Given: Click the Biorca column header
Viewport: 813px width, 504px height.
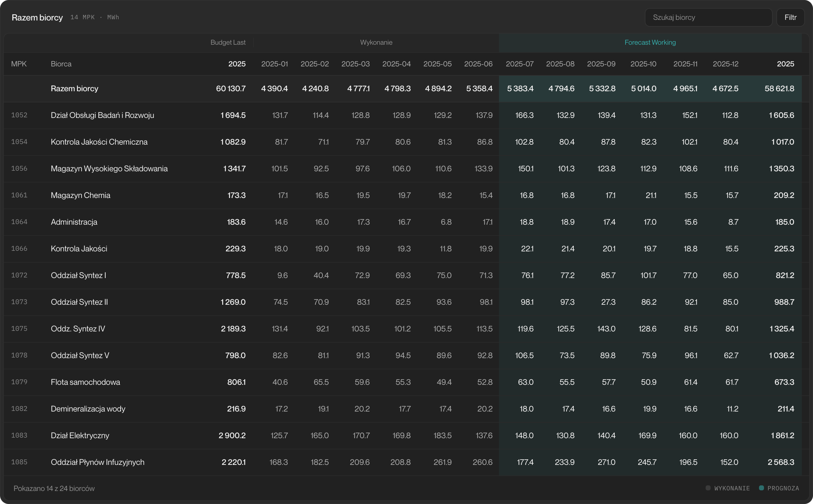Looking at the screenshot, I should click(x=61, y=64).
